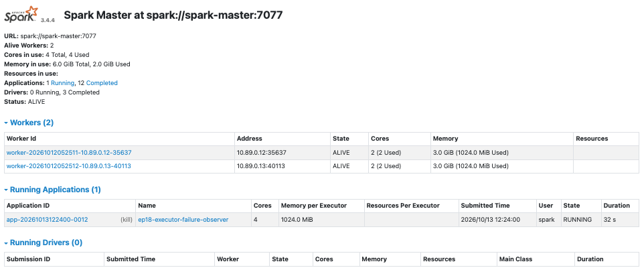Click the Memory in use summary line
Image resolution: width=644 pixels, height=274 pixels.
(68, 64)
